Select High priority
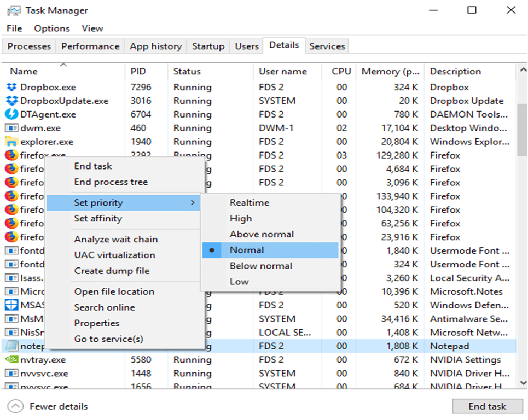 (270, 218)
